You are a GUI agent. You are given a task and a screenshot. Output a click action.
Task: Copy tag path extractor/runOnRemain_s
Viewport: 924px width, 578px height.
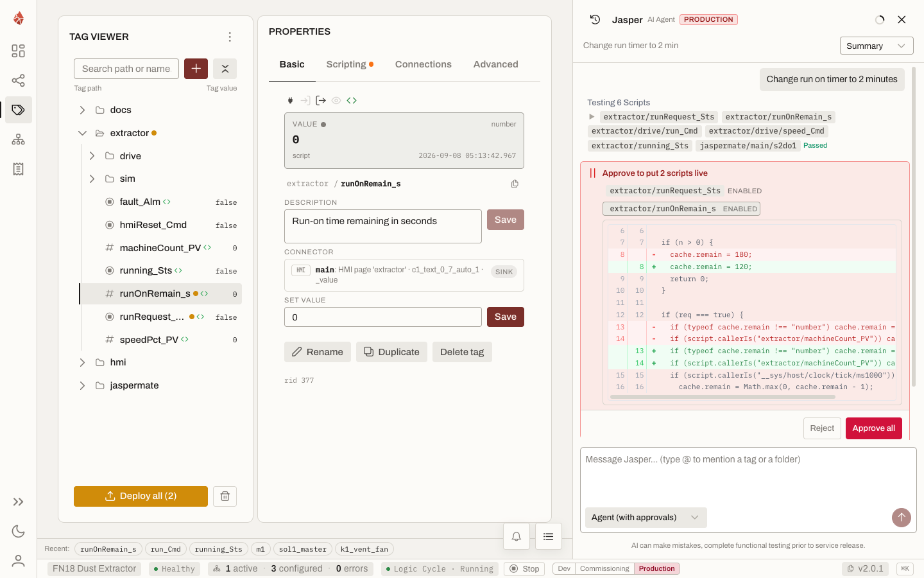coord(515,184)
